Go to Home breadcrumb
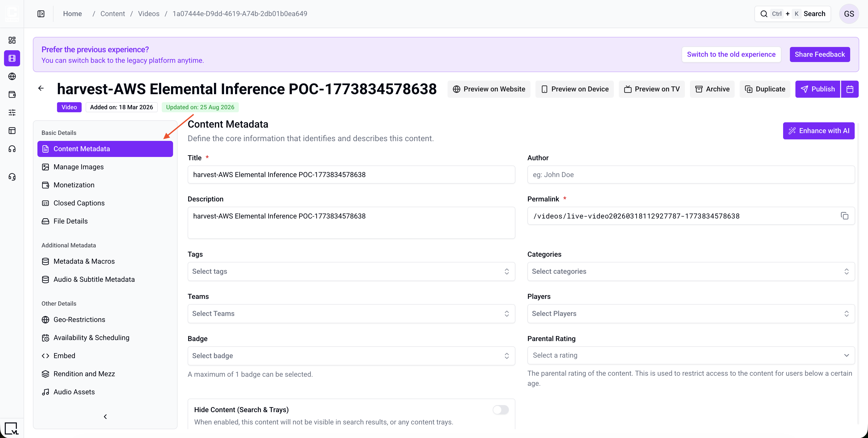Screen dimensions: 868x438 72,14
